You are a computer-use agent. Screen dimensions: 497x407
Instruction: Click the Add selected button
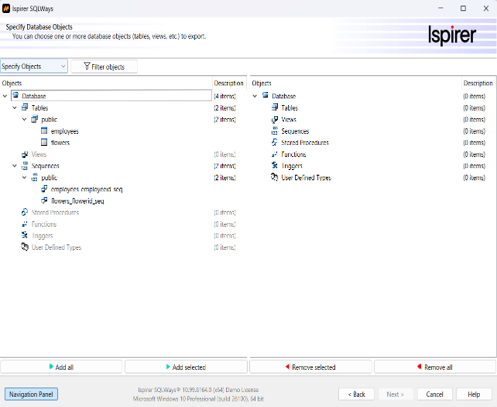(186, 367)
